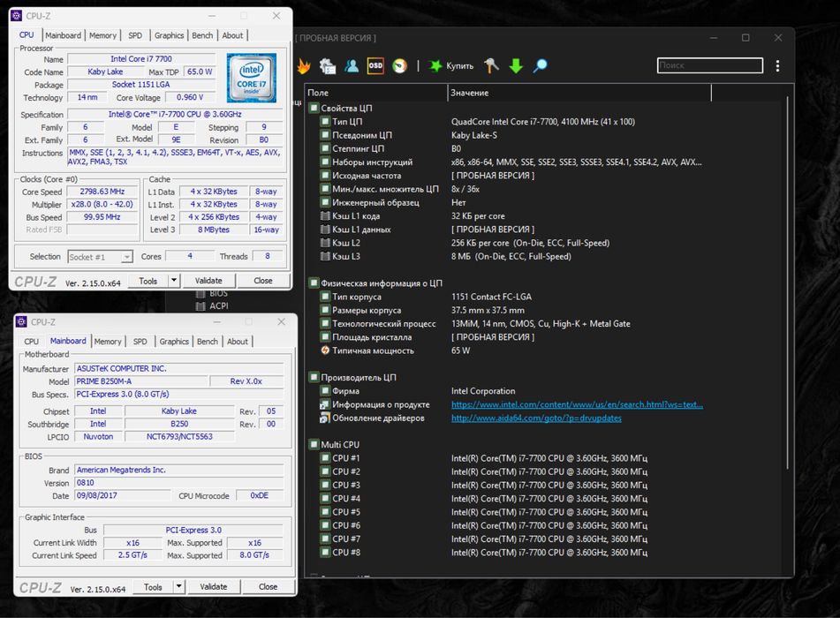Viewport: 840px width, 618px height.
Task: Click the magnifying glass icon in AIDA64 toolbar
Action: point(540,66)
